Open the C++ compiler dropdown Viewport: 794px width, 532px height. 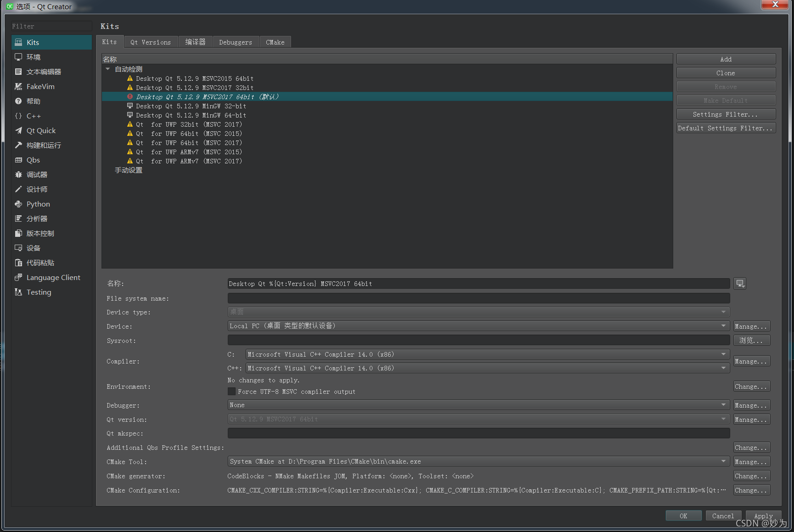click(x=488, y=368)
